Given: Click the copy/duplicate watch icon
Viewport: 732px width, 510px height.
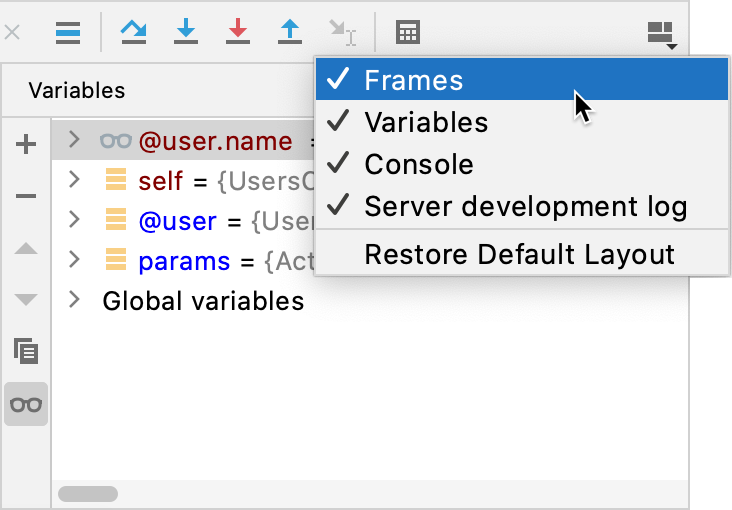Looking at the screenshot, I should tap(27, 351).
